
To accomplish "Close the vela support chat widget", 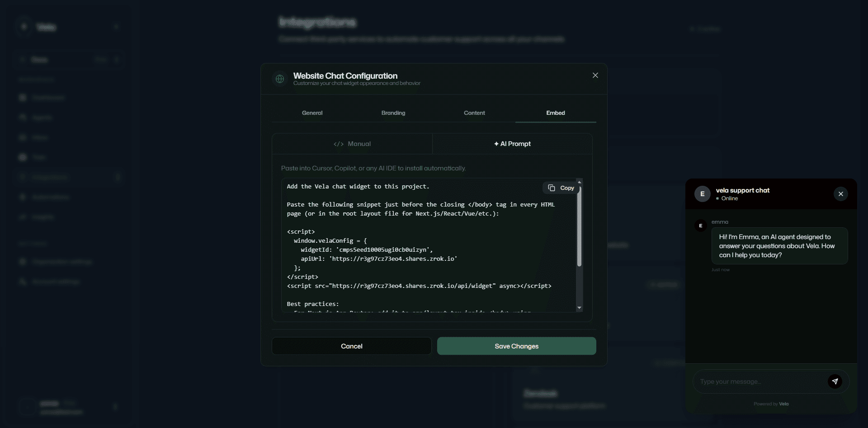I will click(x=841, y=194).
